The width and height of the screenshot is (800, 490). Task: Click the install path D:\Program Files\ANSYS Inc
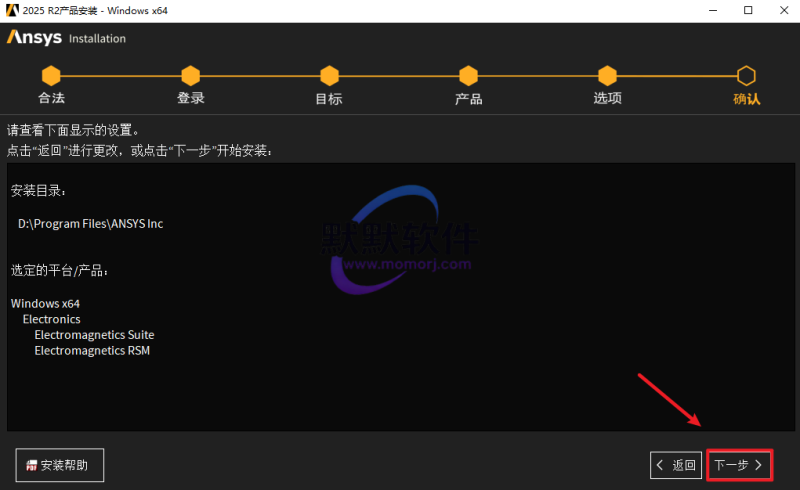click(90, 224)
